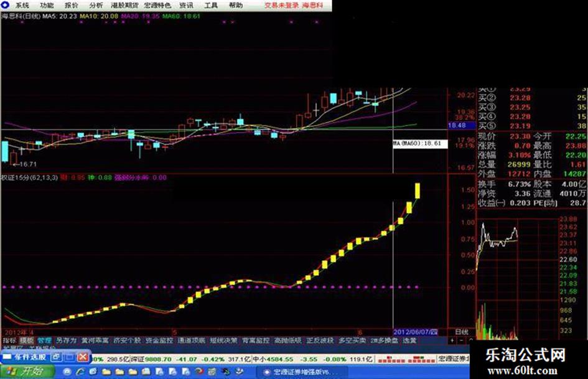Click the 权证15分(62,13,3) indicator title
Screen dimensions: 588x379
[x=30, y=177]
